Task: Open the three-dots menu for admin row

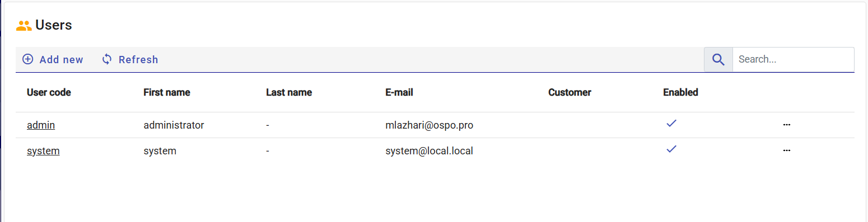Action: pyautogui.click(x=786, y=125)
